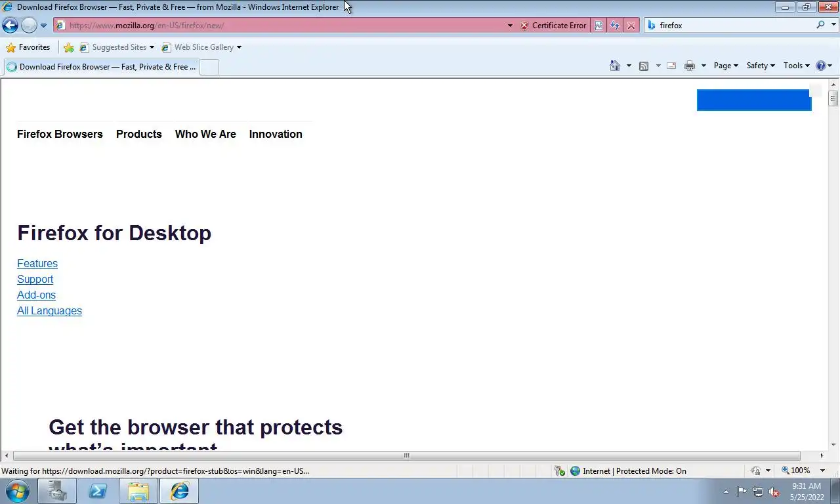This screenshot has width=840, height=504.
Task: Click the Zoom level 100% button
Action: click(x=795, y=471)
